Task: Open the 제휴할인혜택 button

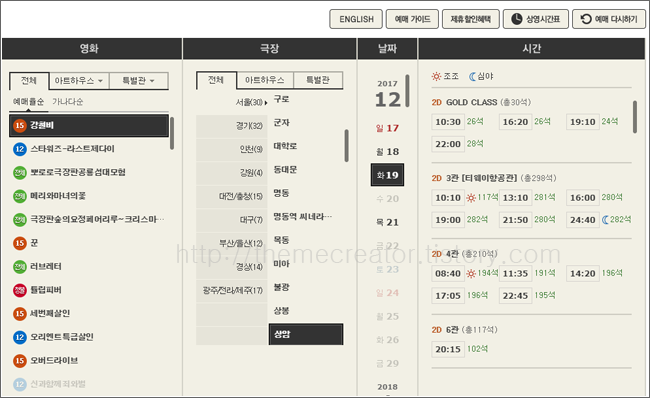Action: click(471, 19)
